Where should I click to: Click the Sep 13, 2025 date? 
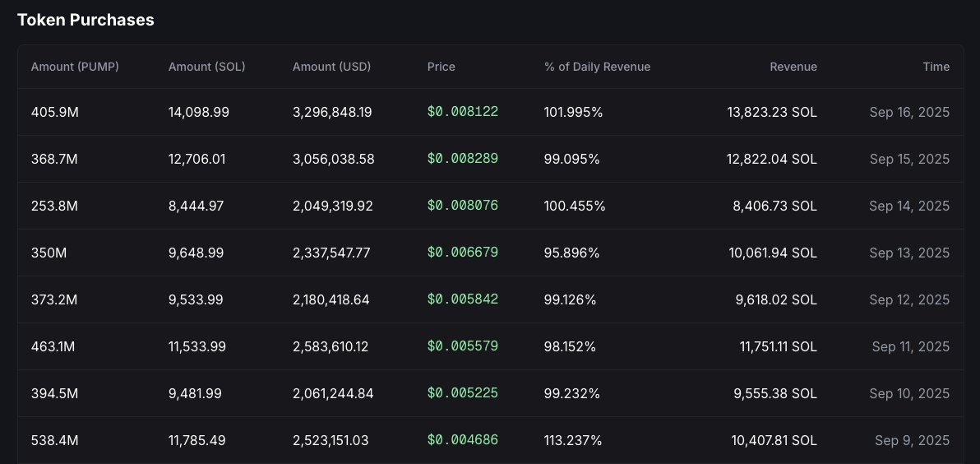(909, 253)
